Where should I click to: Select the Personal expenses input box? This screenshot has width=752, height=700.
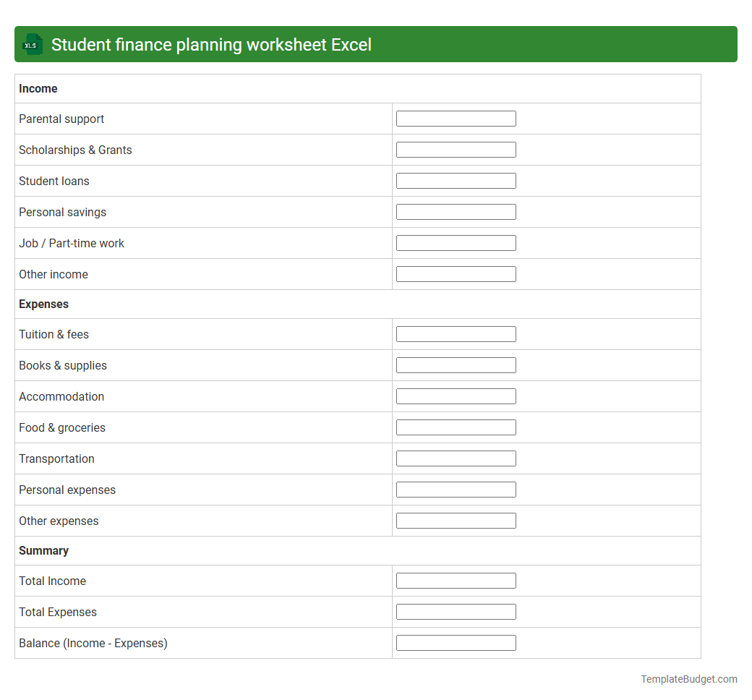click(x=456, y=489)
